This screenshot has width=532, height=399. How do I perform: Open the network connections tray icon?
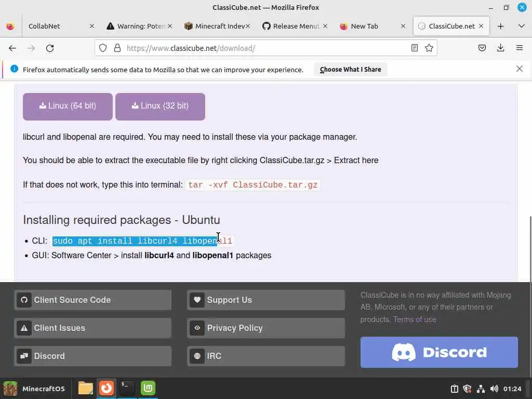(481, 389)
